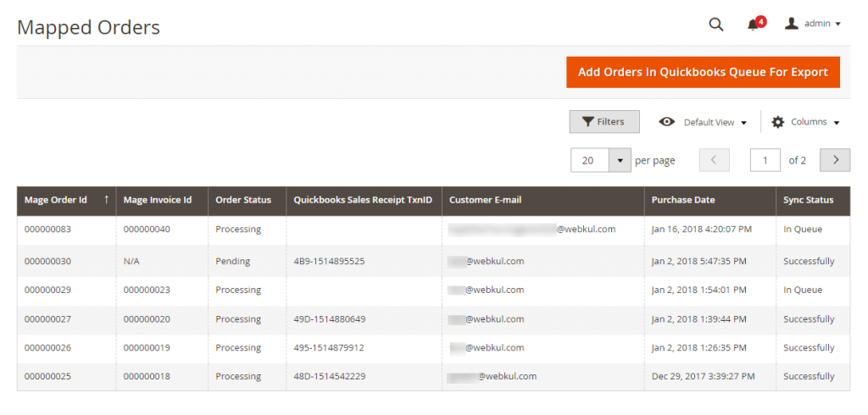Select order id 000000027 cell
868x415 pixels.
pyautogui.click(x=47, y=319)
